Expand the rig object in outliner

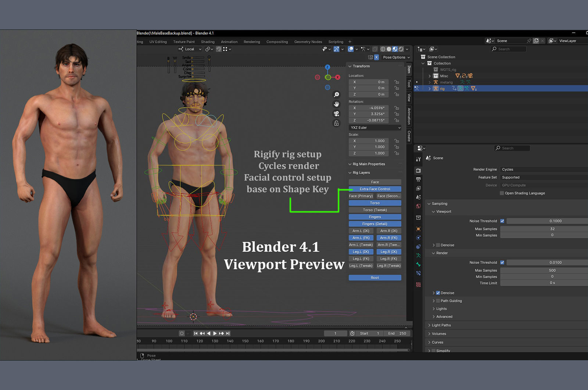[x=430, y=89]
